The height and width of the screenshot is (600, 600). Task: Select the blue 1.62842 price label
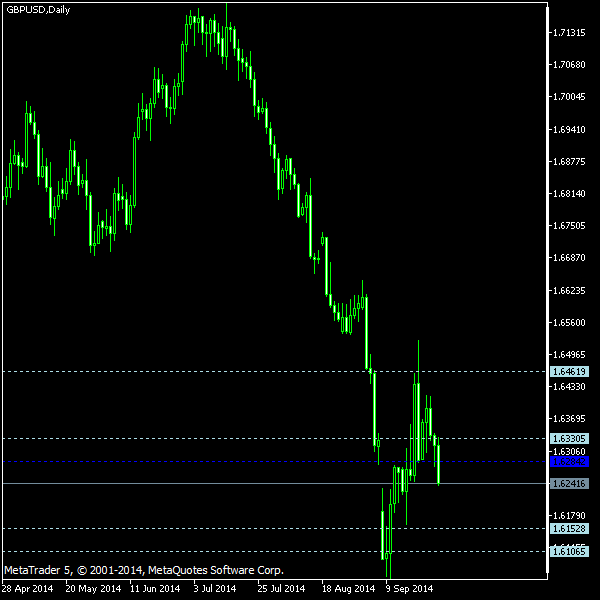pos(569,462)
